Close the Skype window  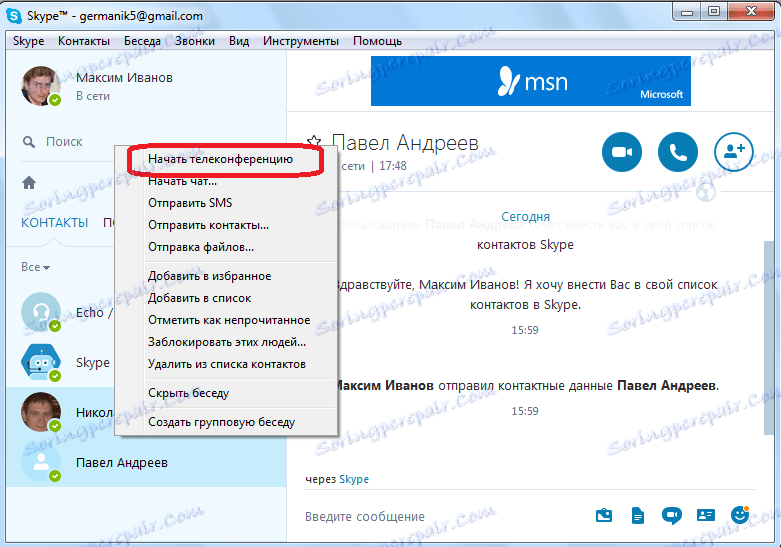click(751, 11)
